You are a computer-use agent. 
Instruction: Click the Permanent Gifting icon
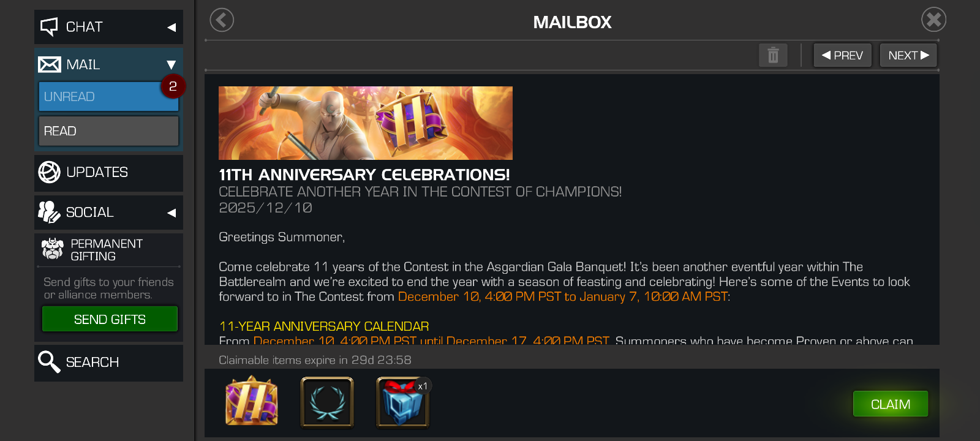pos(53,249)
